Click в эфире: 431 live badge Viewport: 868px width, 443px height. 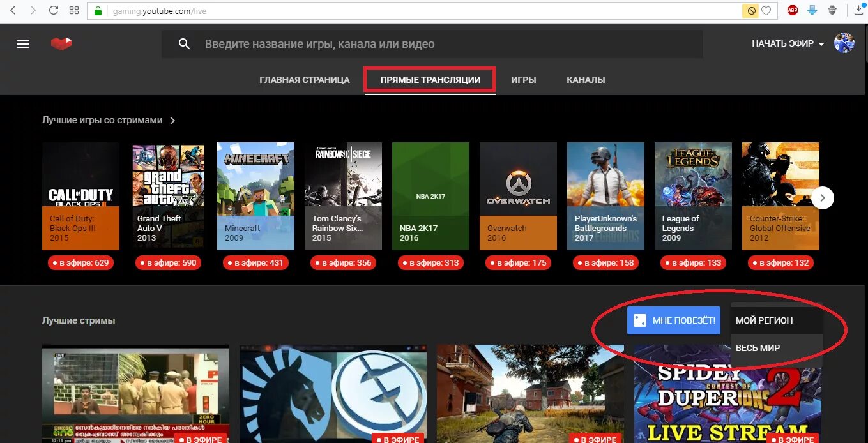coord(255,262)
